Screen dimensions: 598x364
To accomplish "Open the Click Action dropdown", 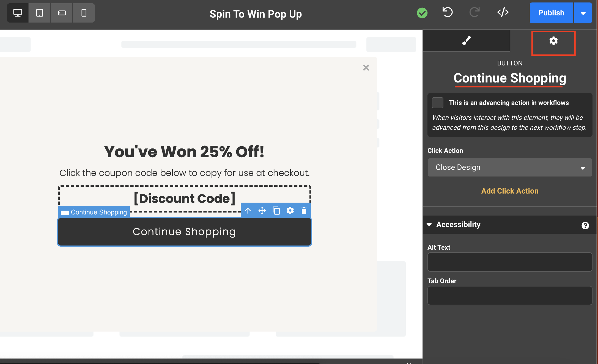I will pos(510,167).
